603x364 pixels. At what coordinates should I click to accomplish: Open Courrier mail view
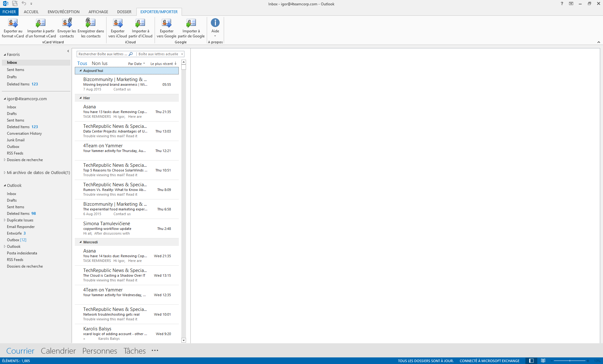point(20,351)
